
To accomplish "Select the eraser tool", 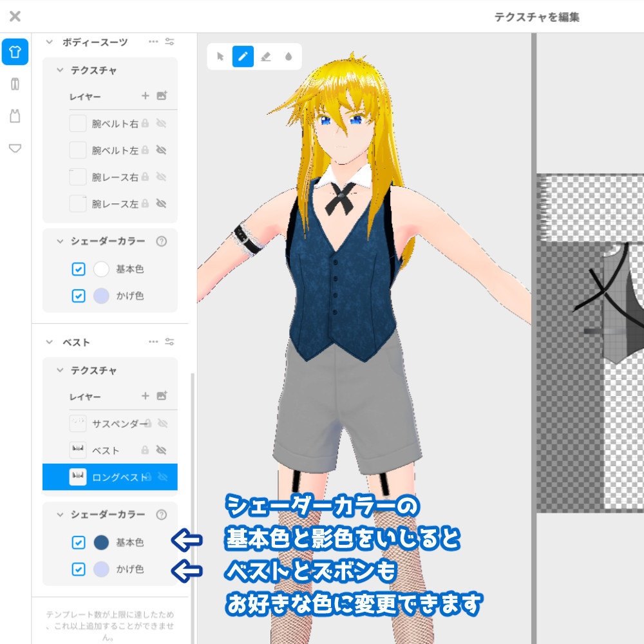I will [265, 57].
